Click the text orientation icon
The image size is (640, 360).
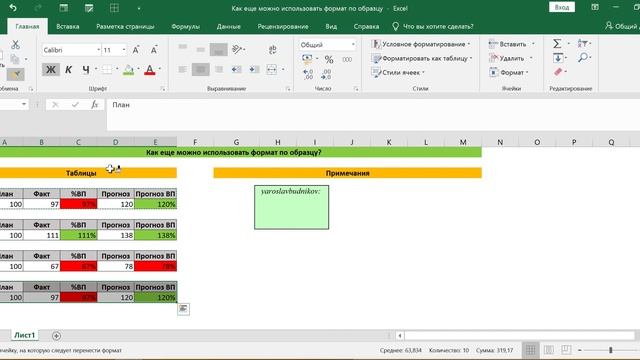[x=237, y=49]
